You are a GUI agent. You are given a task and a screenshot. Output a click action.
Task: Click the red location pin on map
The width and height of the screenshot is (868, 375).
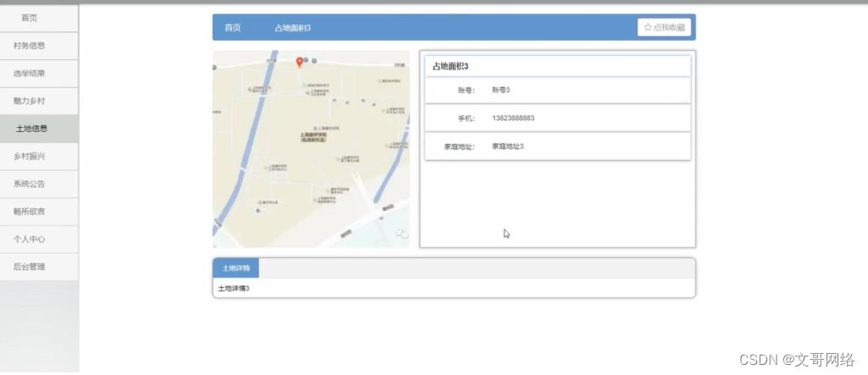pos(300,62)
